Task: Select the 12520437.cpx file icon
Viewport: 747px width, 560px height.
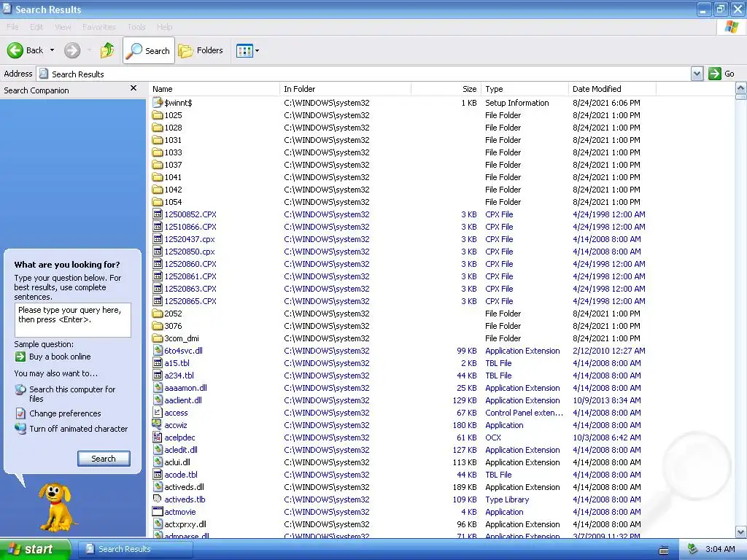Action: click(x=158, y=238)
